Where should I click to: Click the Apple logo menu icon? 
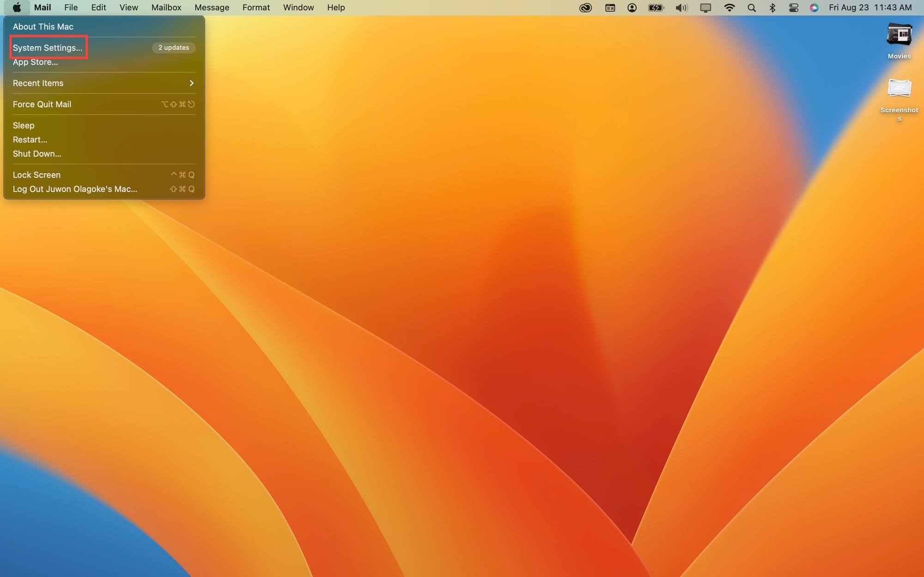17,7
